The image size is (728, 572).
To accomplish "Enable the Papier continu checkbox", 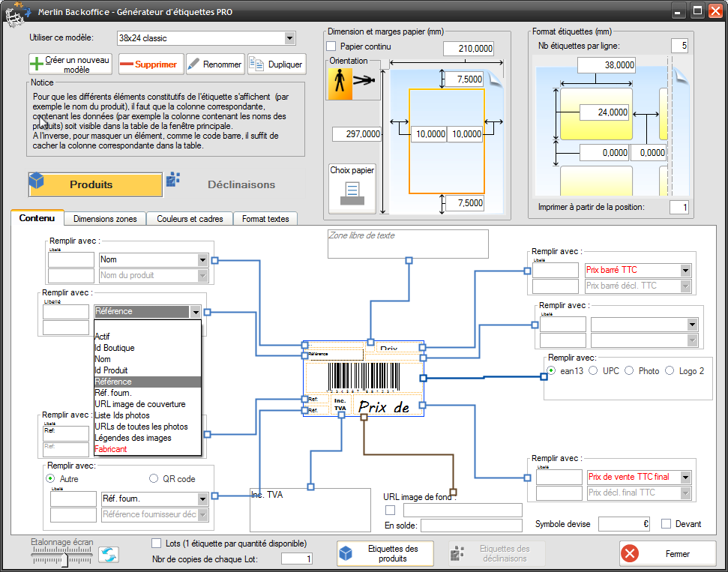I will coord(331,46).
